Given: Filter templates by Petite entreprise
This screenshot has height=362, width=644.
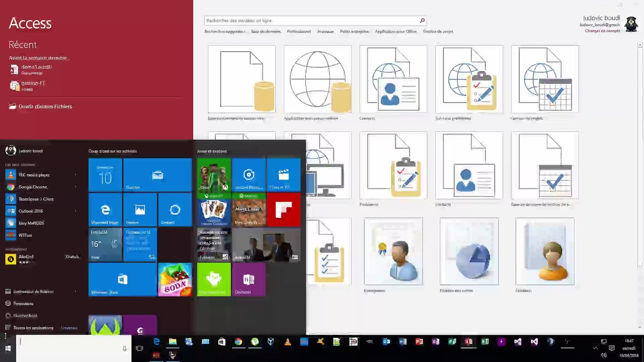Looking at the screenshot, I should point(354,31).
